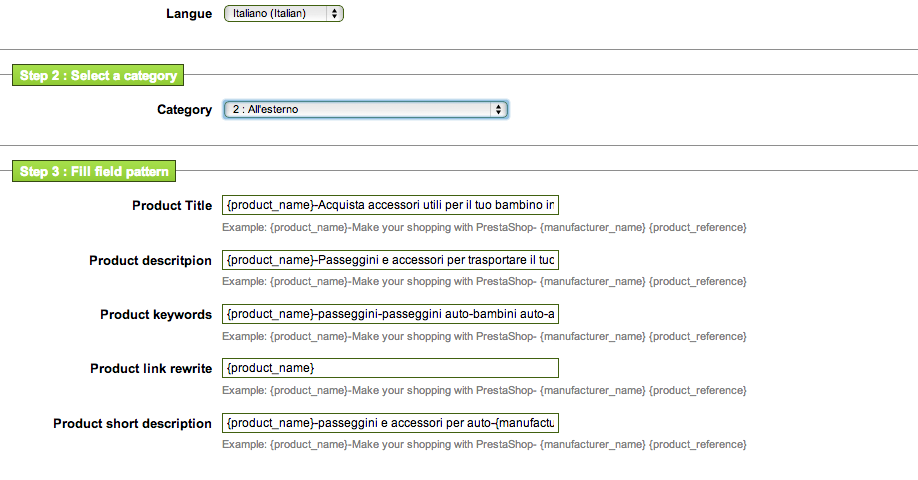Click the 'Step 2 : Select a category' heading
Screen dimensions: 918x480
point(98,76)
